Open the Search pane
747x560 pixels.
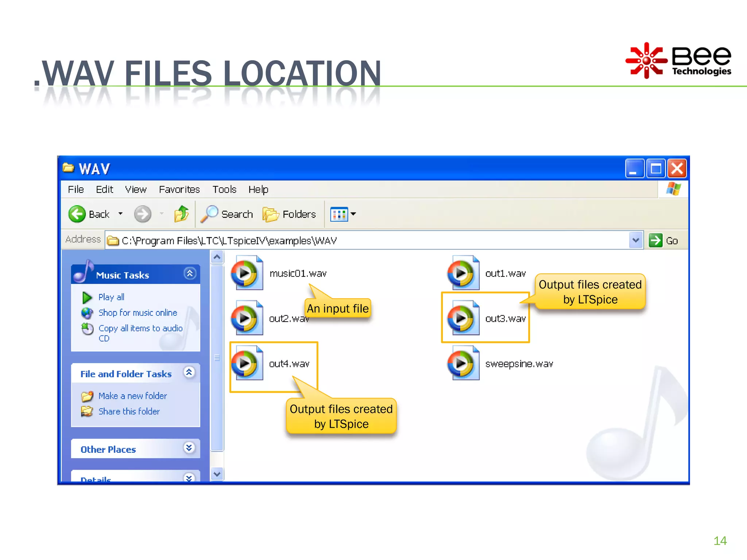pyautogui.click(x=227, y=214)
